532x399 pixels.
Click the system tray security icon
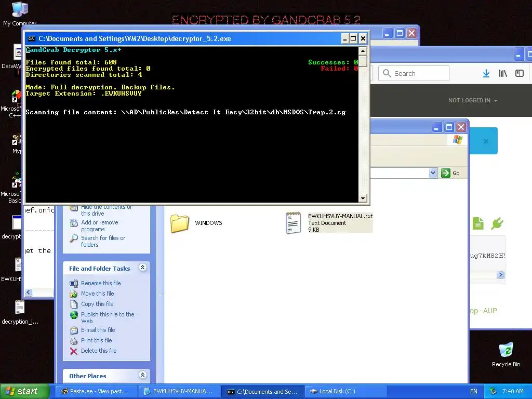pyautogui.click(x=494, y=392)
